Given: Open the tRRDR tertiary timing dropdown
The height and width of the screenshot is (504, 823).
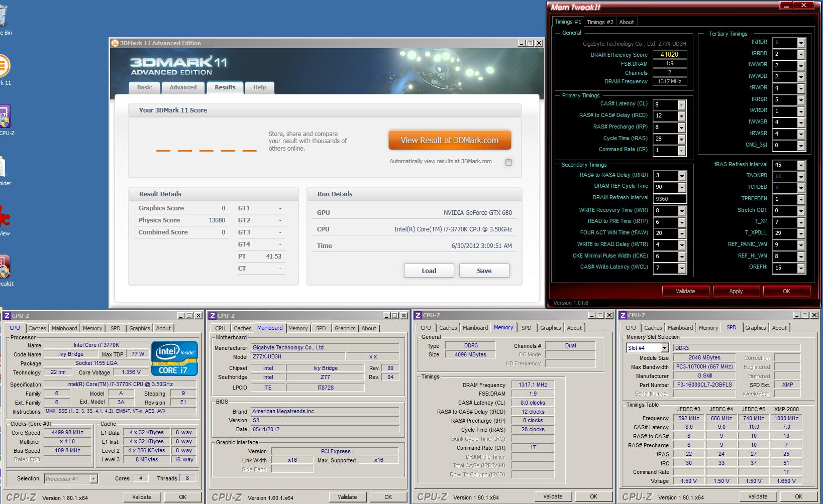Looking at the screenshot, I should 801,43.
